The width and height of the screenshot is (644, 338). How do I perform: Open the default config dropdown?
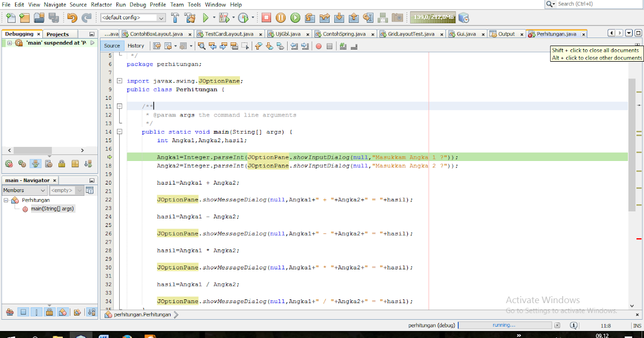pos(133,18)
